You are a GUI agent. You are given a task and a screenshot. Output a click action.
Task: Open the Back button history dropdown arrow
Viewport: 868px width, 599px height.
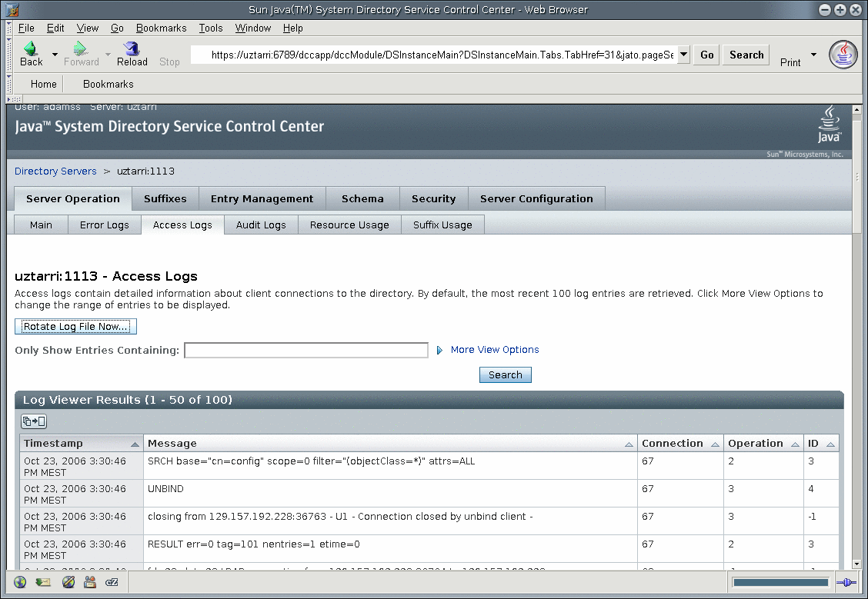[x=54, y=54]
